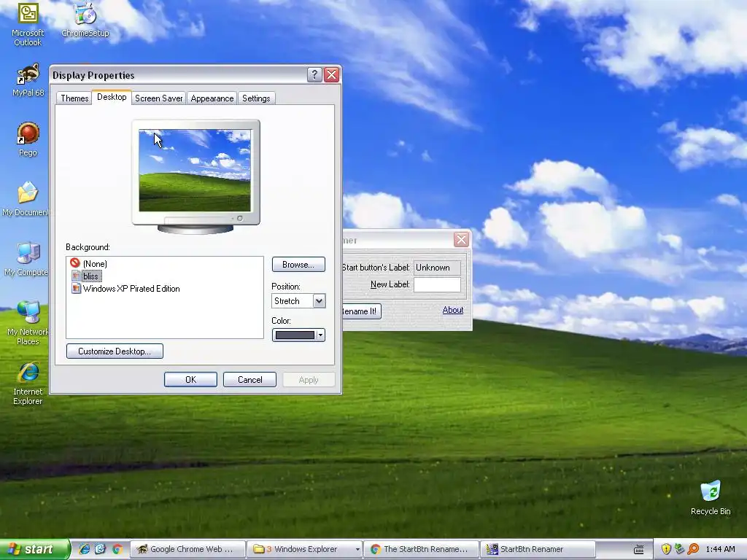Viewport: 747px width, 560px height.
Task: Open the About link in StartBtn Renamer
Action: 452,309
